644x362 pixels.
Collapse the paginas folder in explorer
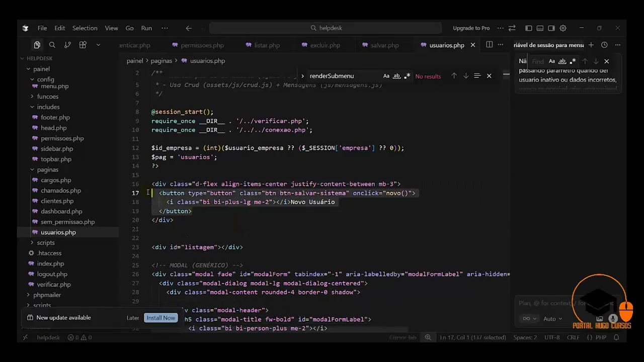click(48, 170)
